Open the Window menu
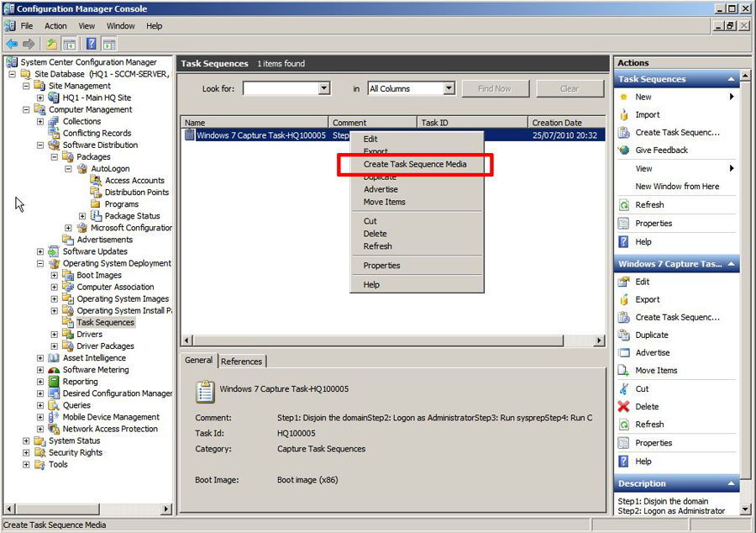This screenshot has width=756, height=533. [x=120, y=26]
